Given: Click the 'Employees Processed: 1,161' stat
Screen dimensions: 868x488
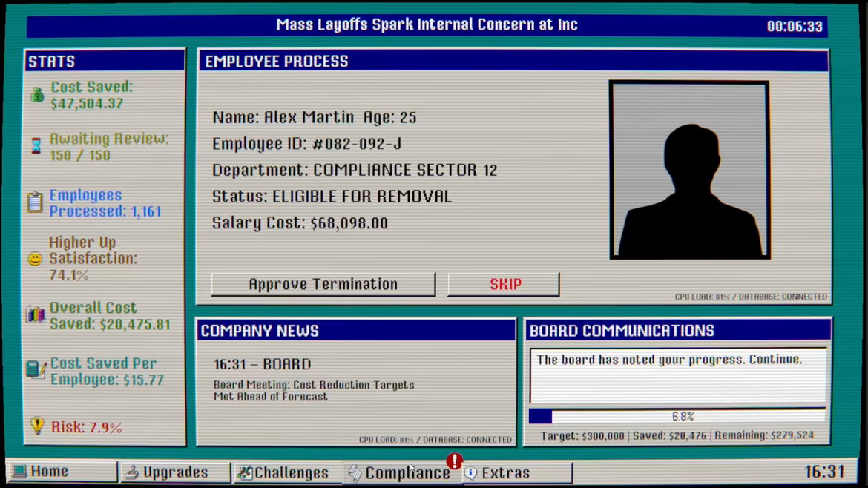Looking at the screenshot, I should [x=105, y=203].
